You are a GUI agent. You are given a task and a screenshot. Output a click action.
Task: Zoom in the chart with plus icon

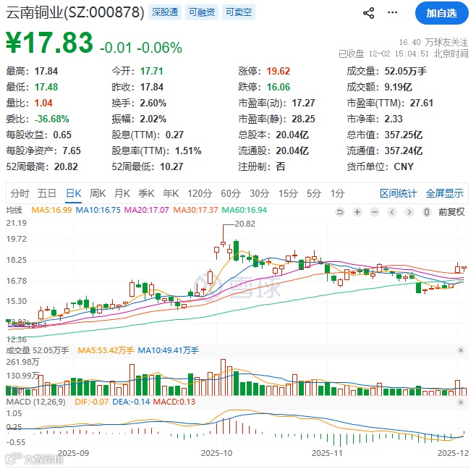pos(357,212)
